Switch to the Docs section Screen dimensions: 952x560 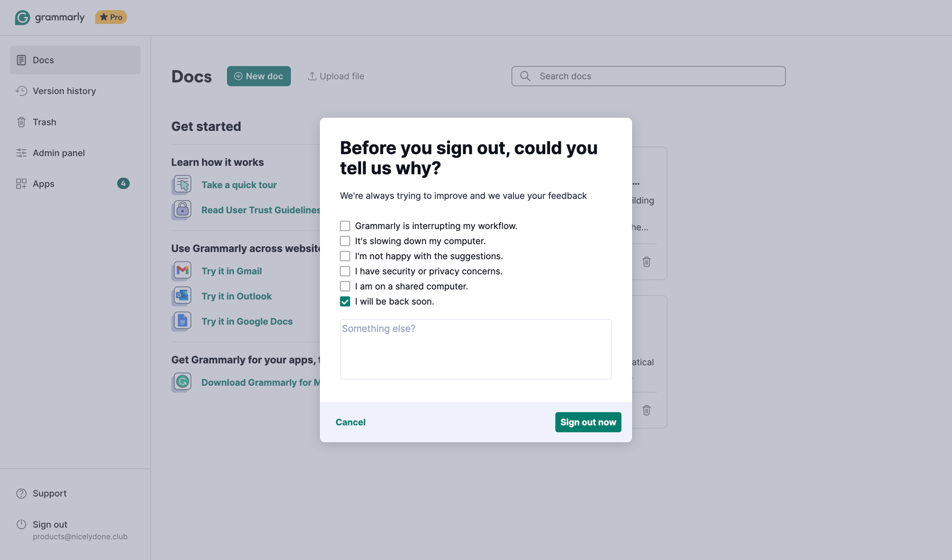tap(43, 60)
